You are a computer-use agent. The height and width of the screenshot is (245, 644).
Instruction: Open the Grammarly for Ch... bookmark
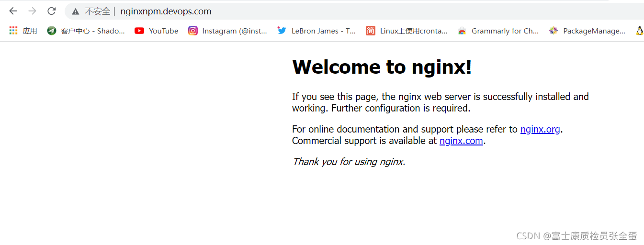point(498,31)
